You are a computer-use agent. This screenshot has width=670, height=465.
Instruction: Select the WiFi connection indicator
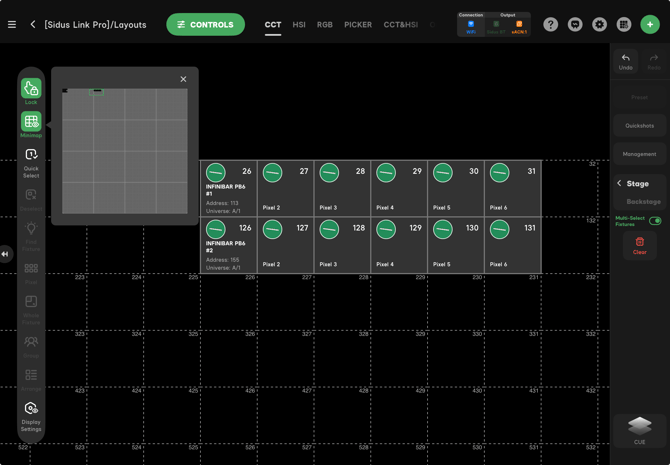point(470,25)
